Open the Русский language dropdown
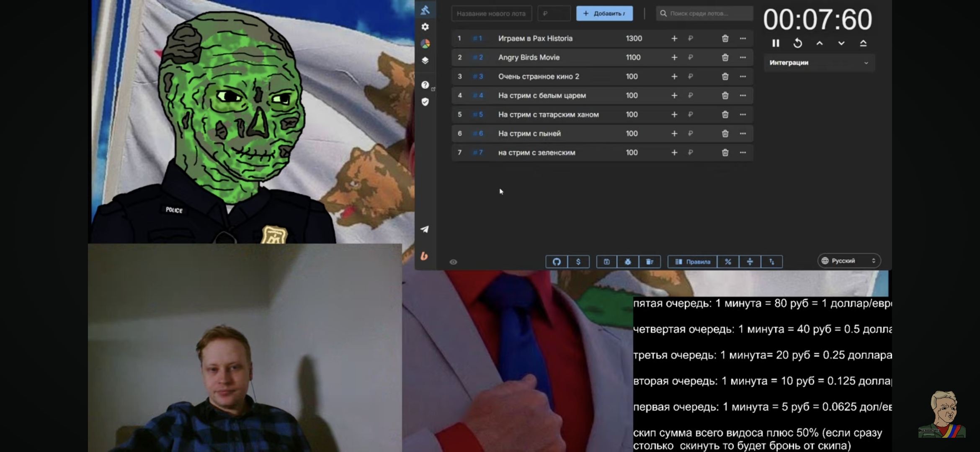The image size is (980, 452). (849, 261)
